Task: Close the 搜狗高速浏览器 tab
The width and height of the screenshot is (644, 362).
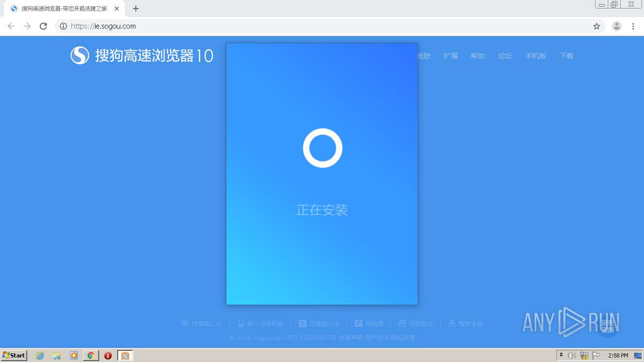Action: pos(117,9)
